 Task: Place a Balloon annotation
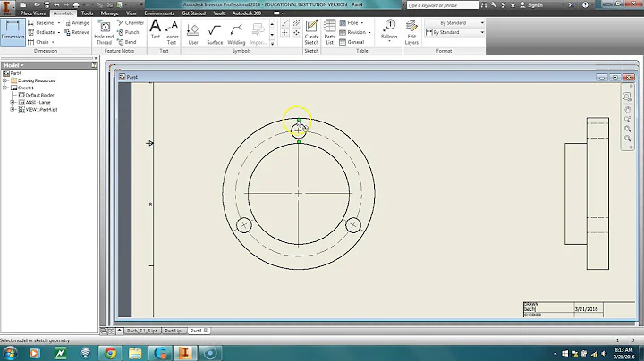(389, 30)
